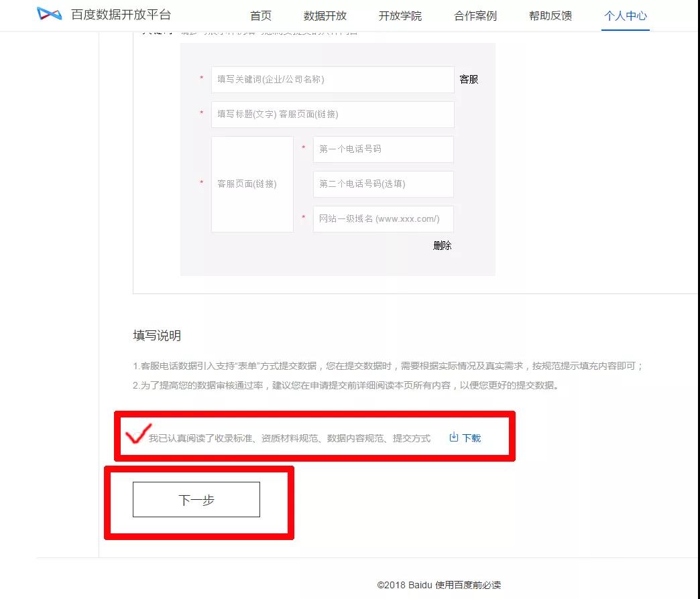The width and height of the screenshot is (700, 599).
Task: Click the 网站一级域名 (www.xxx.com/) field
Action: [x=383, y=219]
